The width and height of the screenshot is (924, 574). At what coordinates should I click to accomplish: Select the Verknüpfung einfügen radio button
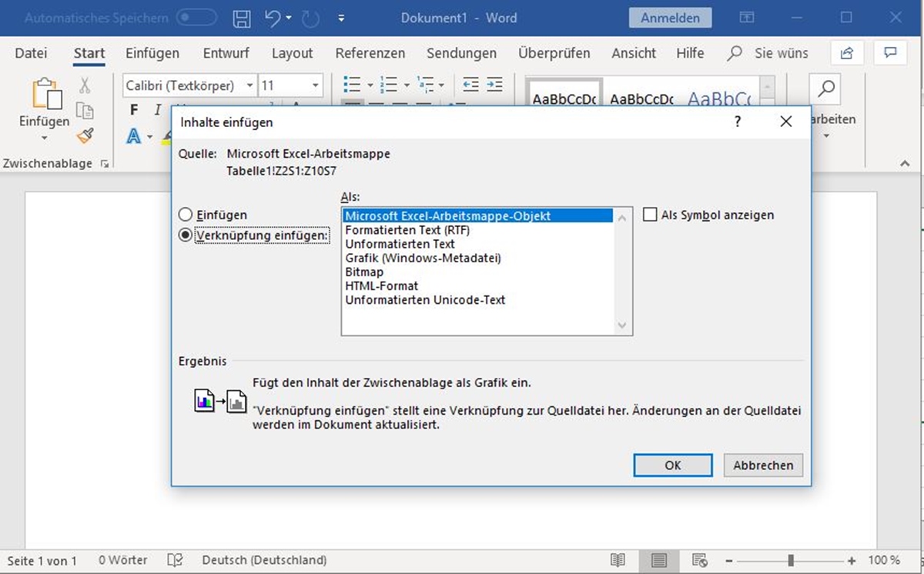pyautogui.click(x=185, y=235)
